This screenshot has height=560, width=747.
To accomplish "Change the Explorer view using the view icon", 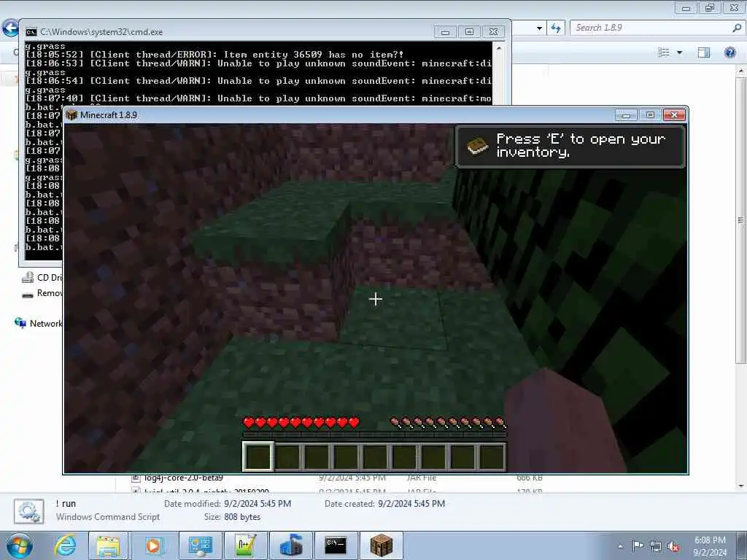I will click(x=664, y=52).
